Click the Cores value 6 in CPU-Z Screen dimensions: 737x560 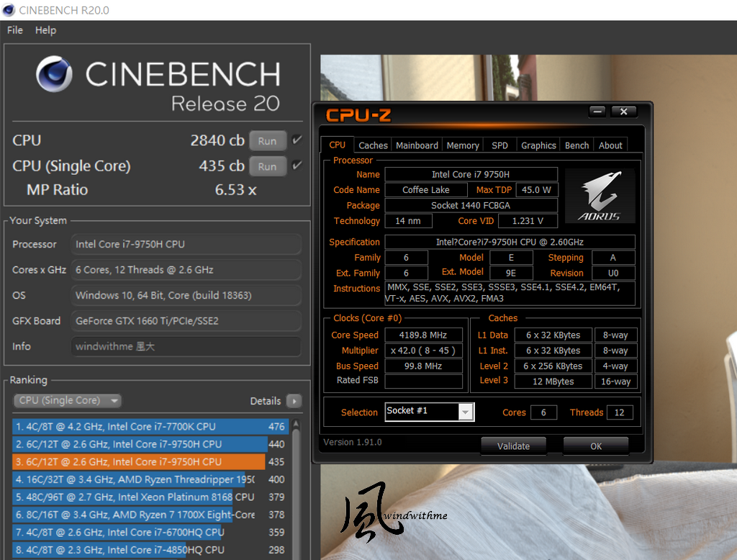543,412
